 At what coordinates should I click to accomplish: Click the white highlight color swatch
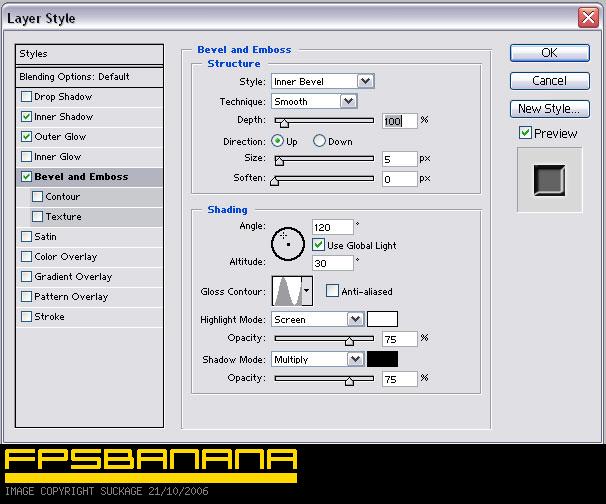[x=382, y=319]
